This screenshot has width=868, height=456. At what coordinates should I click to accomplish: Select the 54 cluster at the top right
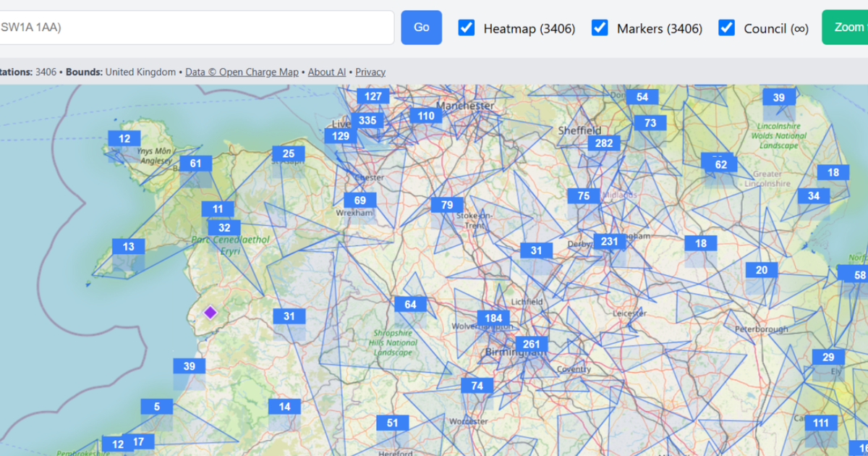tap(642, 96)
